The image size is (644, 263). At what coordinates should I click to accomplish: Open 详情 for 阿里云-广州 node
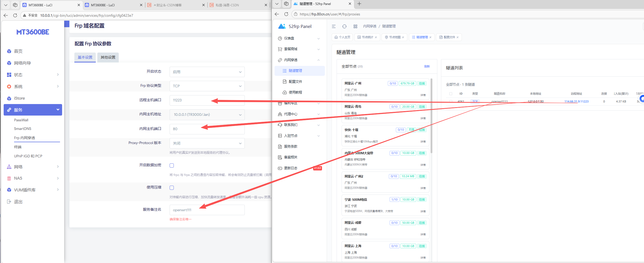coord(423,95)
